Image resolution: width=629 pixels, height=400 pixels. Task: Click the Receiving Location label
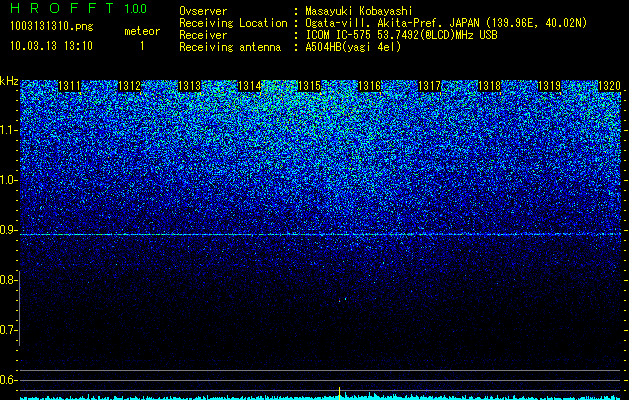coord(233,23)
